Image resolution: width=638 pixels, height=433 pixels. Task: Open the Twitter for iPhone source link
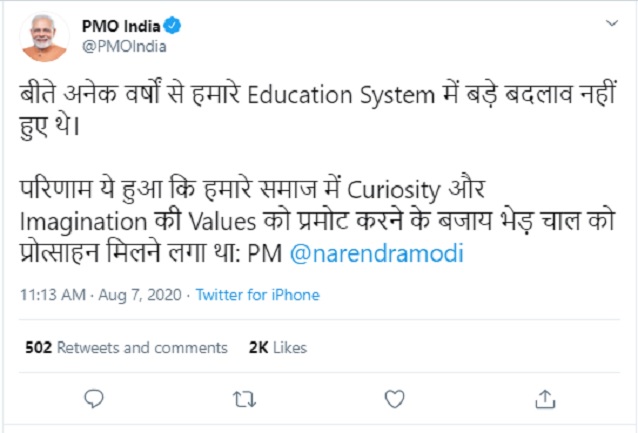[257, 295]
